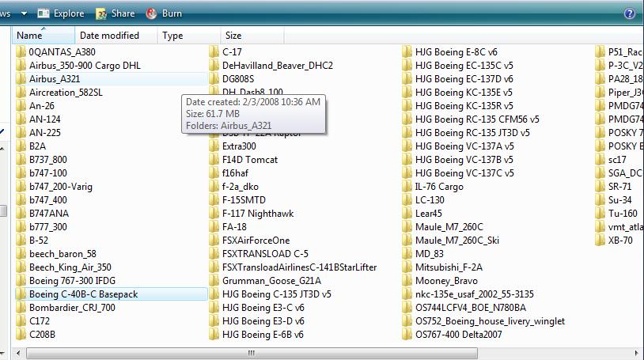Viewport: 644px width, 360px height.
Task: Click the Boeing 767-300 IFDG folder name
Action: coord(72,281)
